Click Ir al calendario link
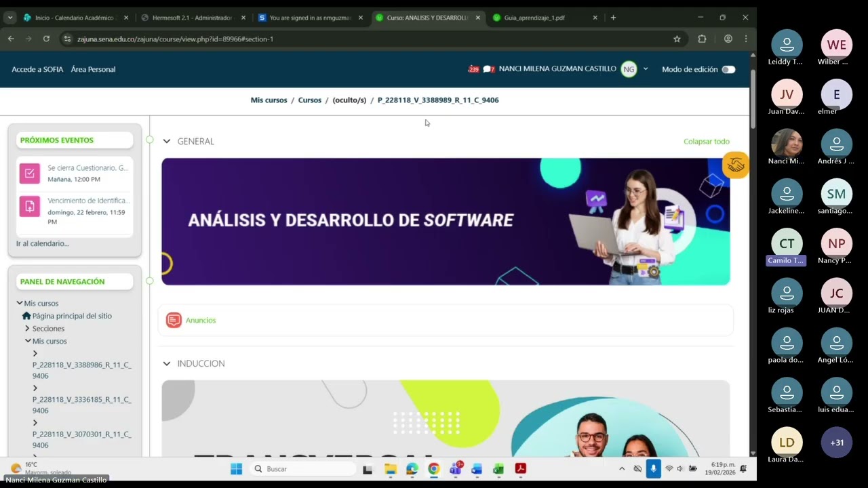The image size is (868, 488). [x=43, y=243]
